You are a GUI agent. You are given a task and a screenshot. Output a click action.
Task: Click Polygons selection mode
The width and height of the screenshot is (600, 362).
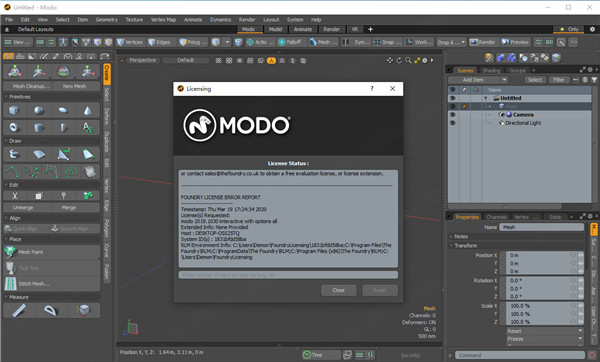[x=193, y=42]
